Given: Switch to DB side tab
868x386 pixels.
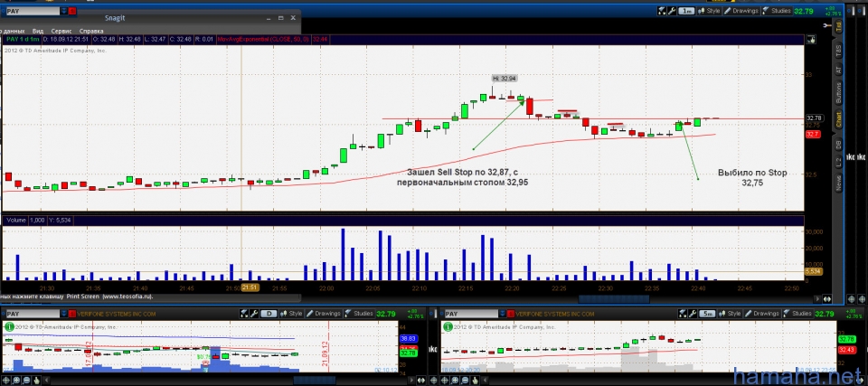Looking at the screenshot, I should click(839, 144).
